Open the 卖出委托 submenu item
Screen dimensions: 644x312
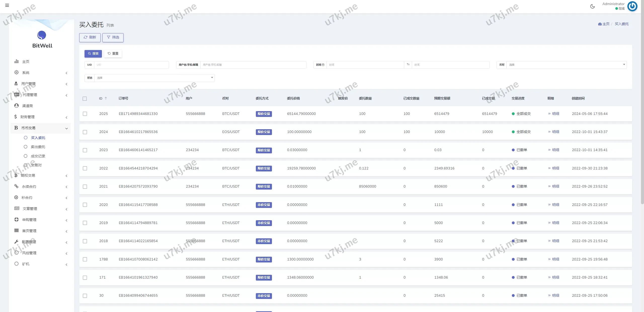38,147
